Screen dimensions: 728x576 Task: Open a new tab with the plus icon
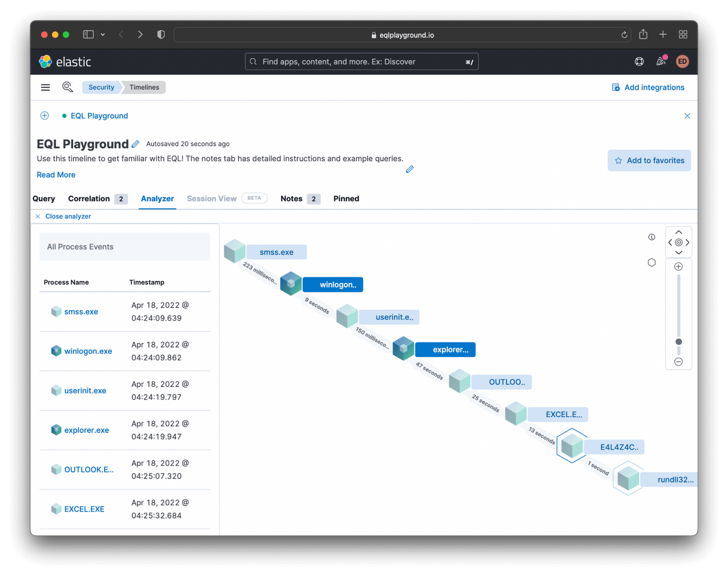point(663,34)
